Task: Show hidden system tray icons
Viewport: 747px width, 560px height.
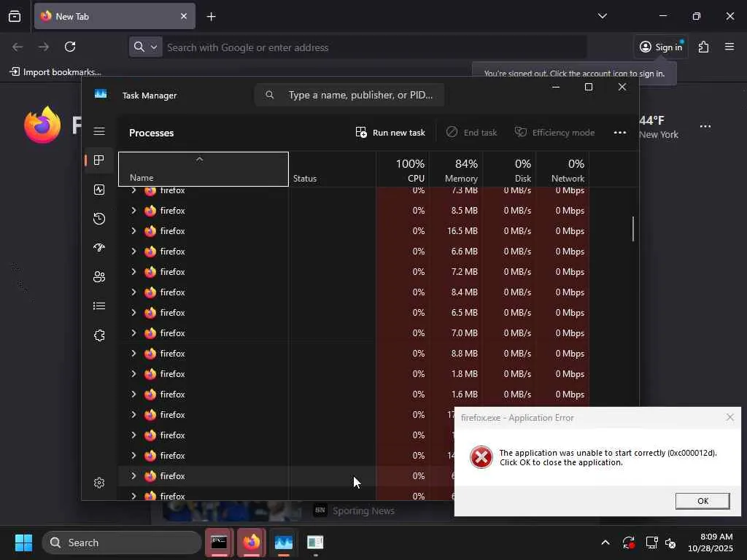Action: click(605, 542)
